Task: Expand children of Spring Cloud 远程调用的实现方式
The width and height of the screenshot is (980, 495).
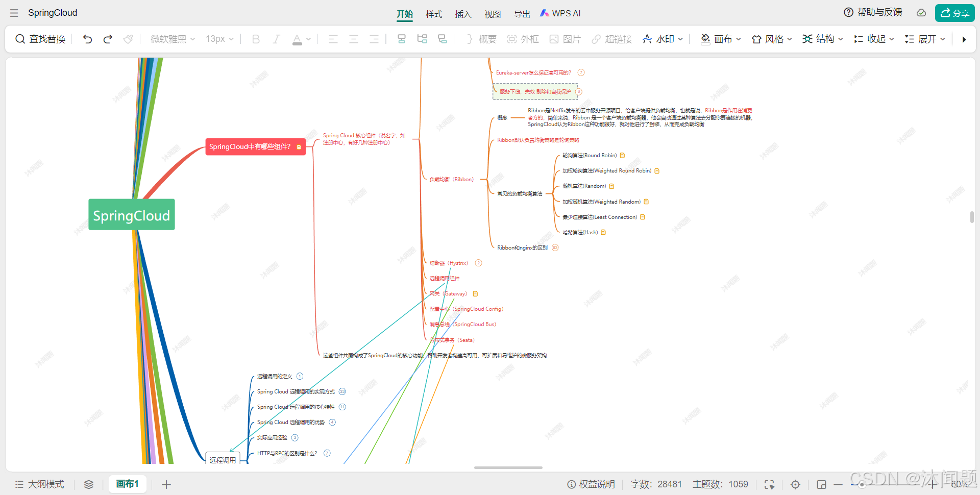Action: pos(342,391)
